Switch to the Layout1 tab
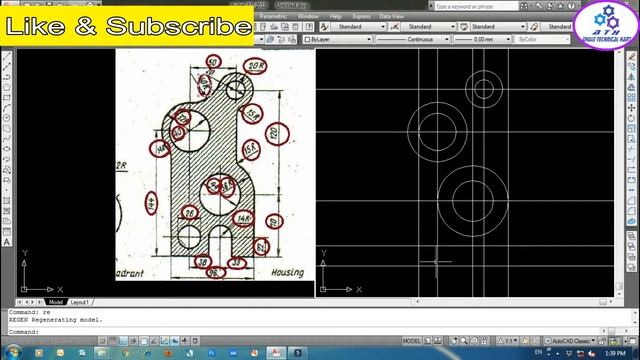 79,302
